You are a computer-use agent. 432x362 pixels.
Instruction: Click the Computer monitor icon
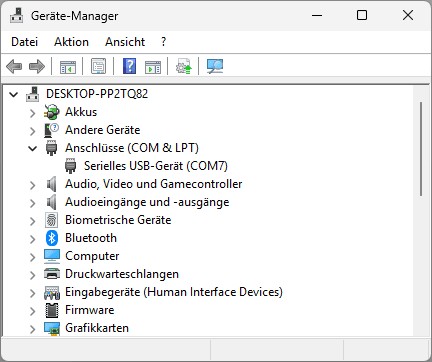coord(52,256)
